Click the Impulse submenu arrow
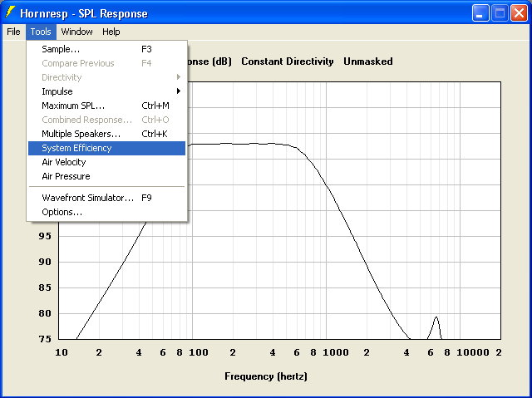The height and width of the screenshot is (398, 532). [179, 91]
